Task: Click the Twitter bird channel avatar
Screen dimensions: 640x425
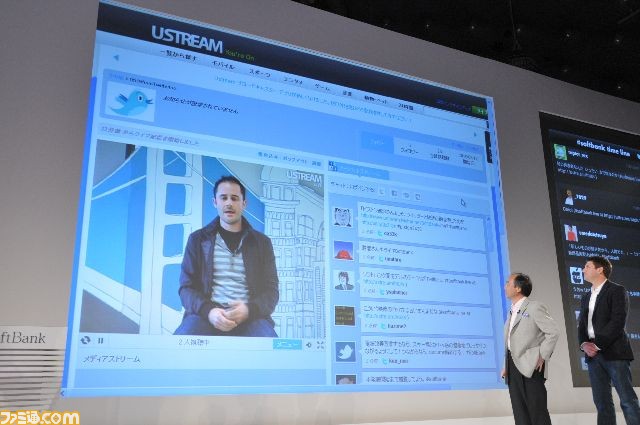Action: click(x=131, y=102)
